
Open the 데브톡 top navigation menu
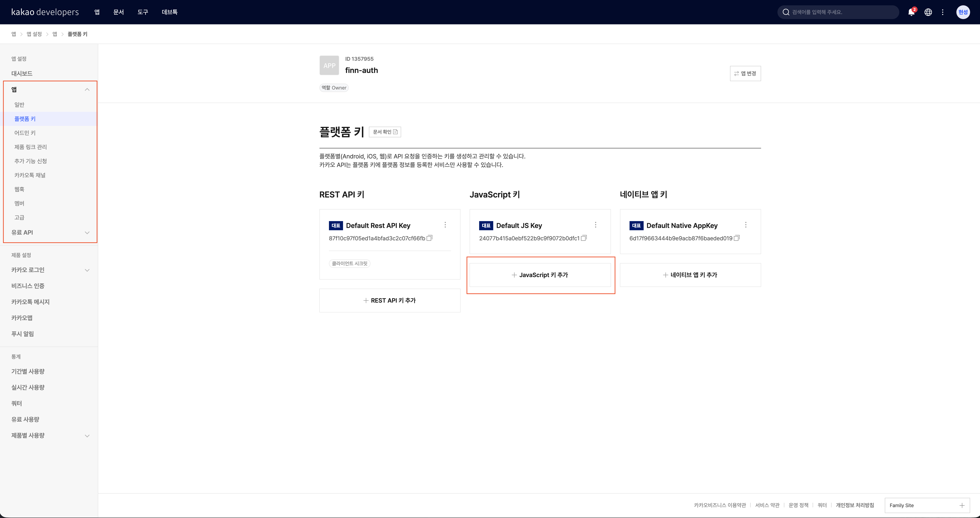[169, 12]
